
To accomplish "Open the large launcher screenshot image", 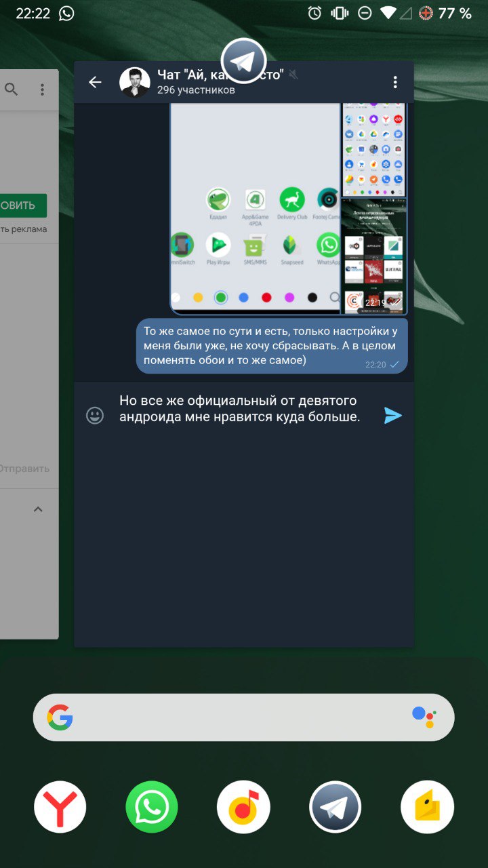I will [255, 209].
